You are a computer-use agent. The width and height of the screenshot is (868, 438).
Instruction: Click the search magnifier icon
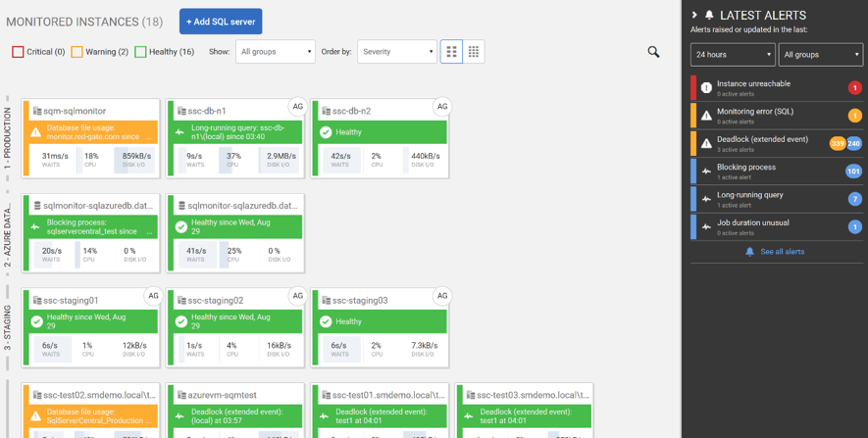point(654,52)
